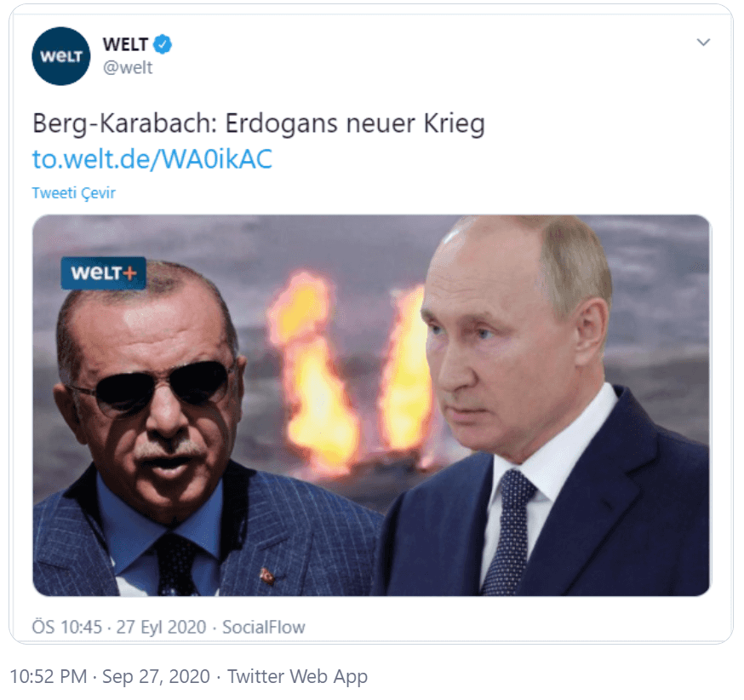Image resolution: width=744 pixels, height=700 pixels.
Task: Click the blue verified badge
Action: click(x=163, y=44)
